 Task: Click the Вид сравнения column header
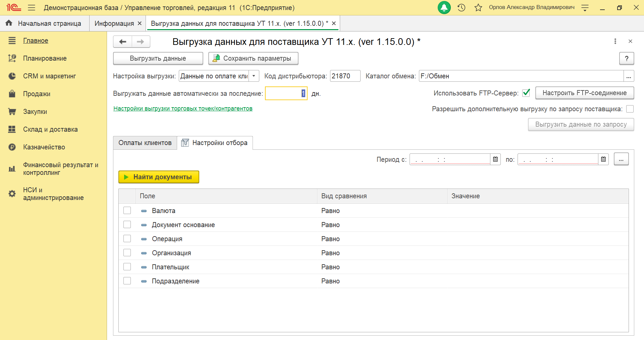point(382,196)
